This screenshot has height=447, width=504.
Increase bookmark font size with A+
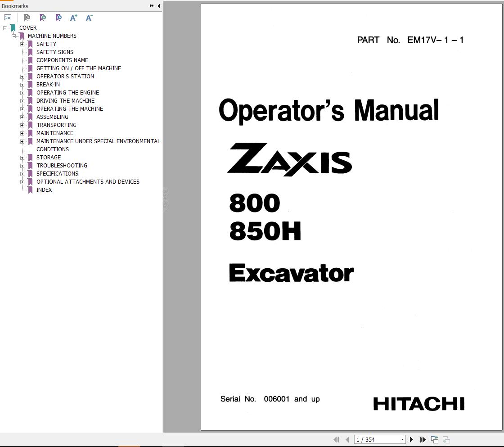(x=74, y=18)
